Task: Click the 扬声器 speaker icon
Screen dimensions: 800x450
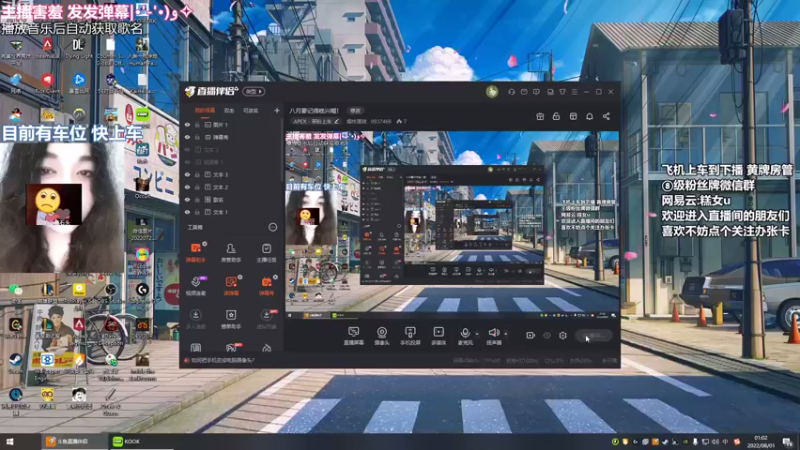Action: (x=493, y=333)
